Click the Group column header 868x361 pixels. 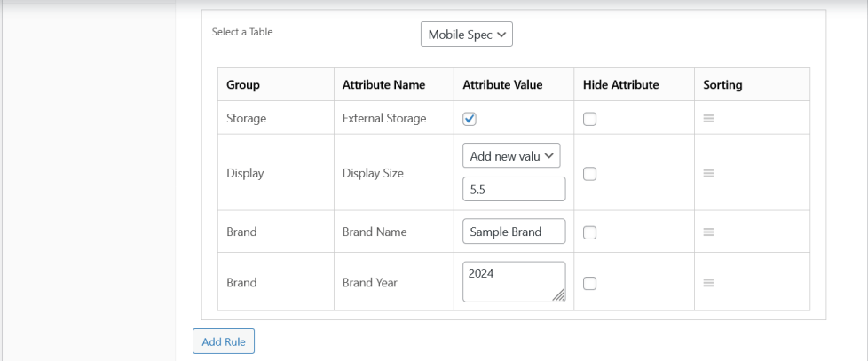tap(243, 84)
